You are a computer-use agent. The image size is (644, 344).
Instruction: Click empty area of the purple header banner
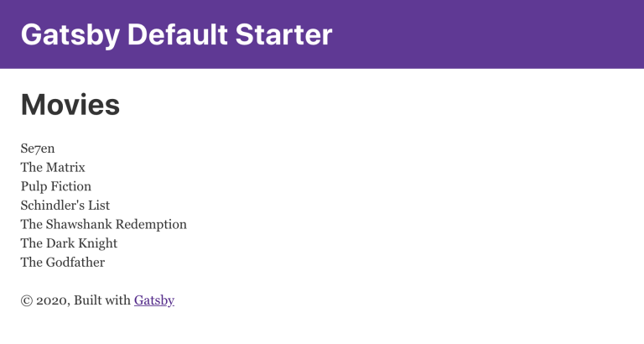point(503,34)
